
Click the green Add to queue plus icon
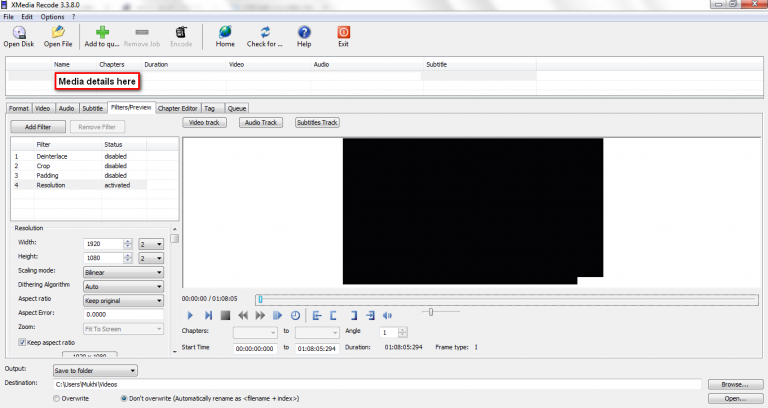click(x=102, y=32)
